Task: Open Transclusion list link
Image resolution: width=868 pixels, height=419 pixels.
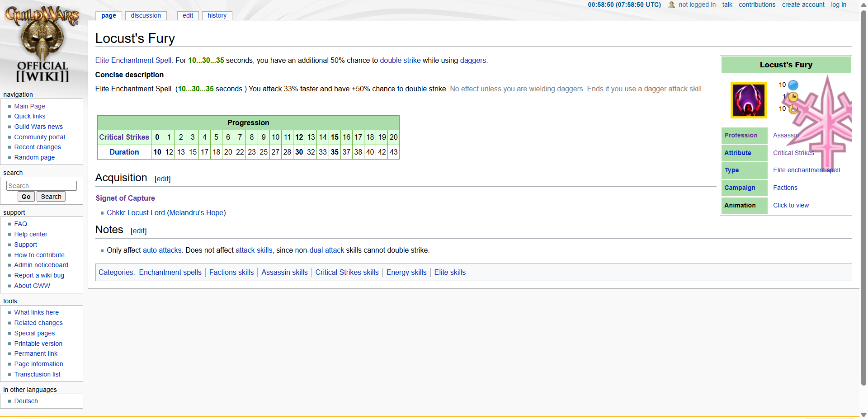Action: click(x=37, y=374)
